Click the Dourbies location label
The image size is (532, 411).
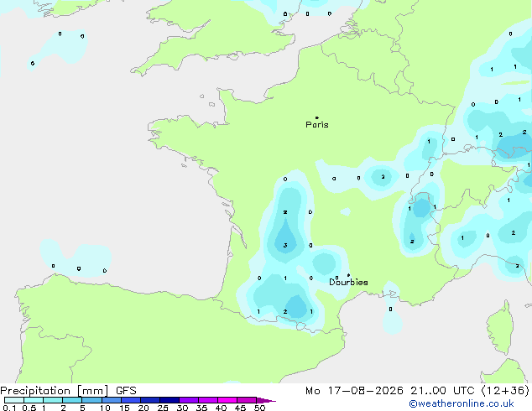point(348,282)
